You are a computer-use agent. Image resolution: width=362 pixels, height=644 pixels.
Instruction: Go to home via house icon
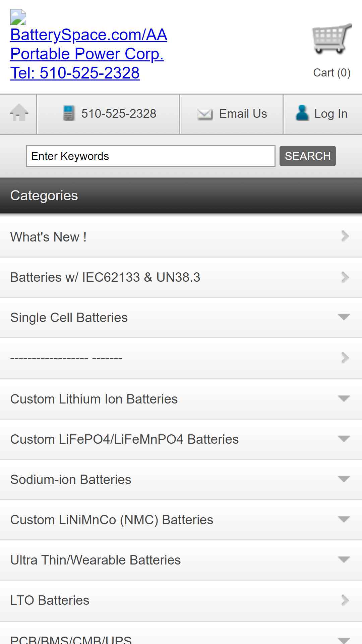tap(19, 112)
